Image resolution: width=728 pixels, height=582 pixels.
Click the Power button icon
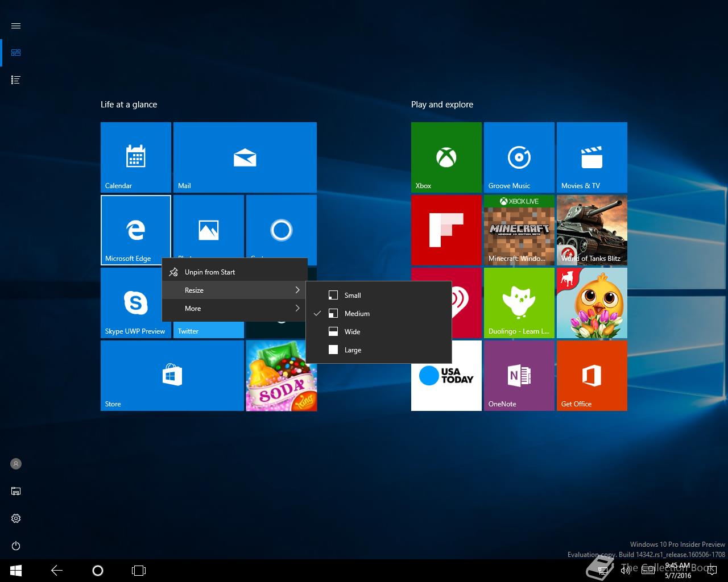tap(16, 546)
